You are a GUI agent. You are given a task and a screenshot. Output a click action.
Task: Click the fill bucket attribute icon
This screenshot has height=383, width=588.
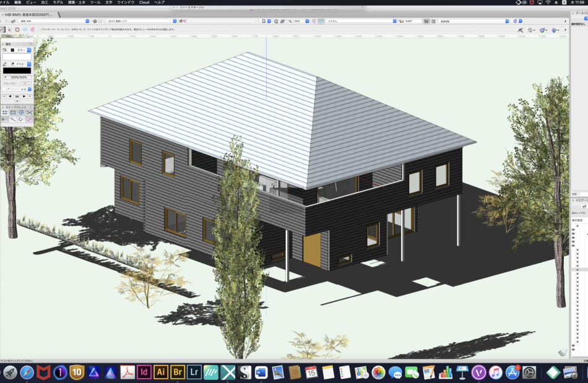click(5, 49)
